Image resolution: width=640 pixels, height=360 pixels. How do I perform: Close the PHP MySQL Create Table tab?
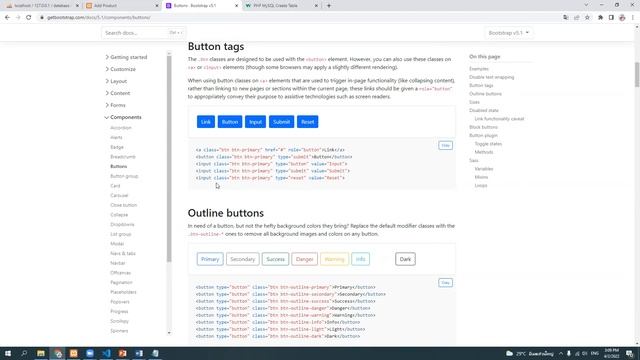316,6
